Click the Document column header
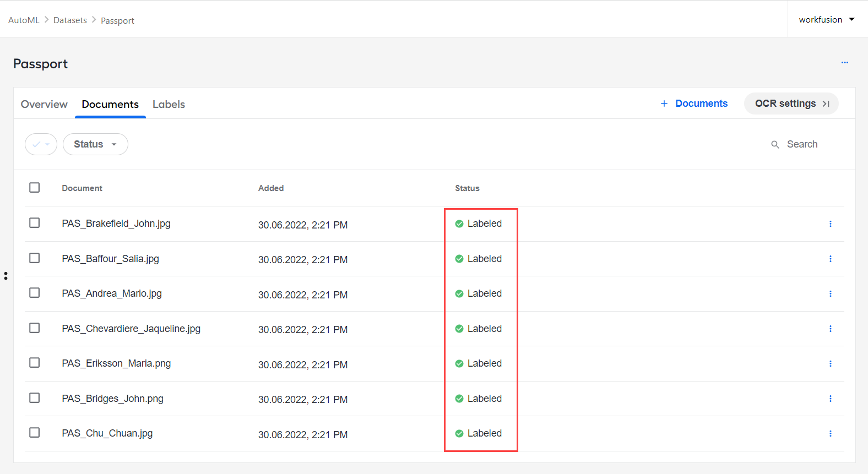This screenshot has width=868, height=474. (82, 188)
